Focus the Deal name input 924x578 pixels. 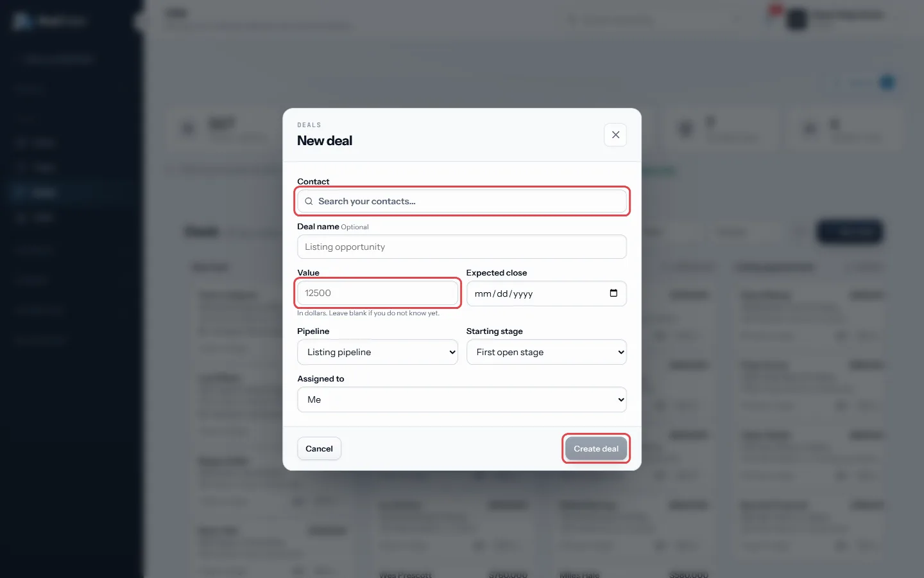[462, 247]
